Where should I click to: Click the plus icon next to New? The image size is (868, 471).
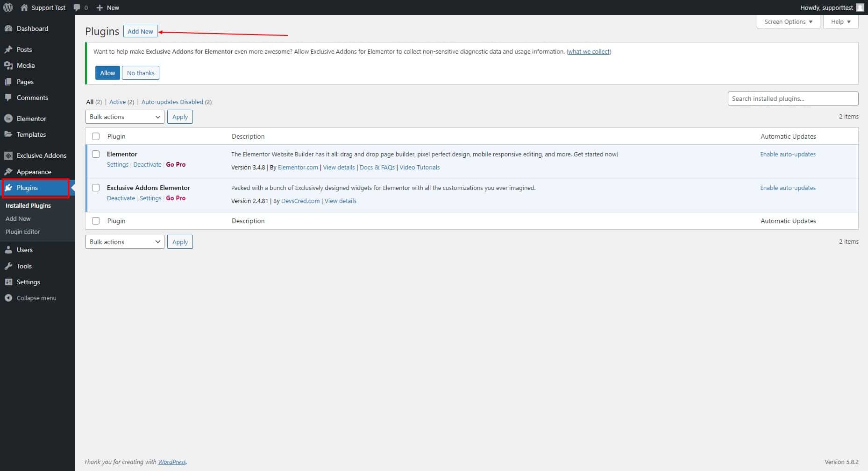pyautogui.click(x=100, y=7)
